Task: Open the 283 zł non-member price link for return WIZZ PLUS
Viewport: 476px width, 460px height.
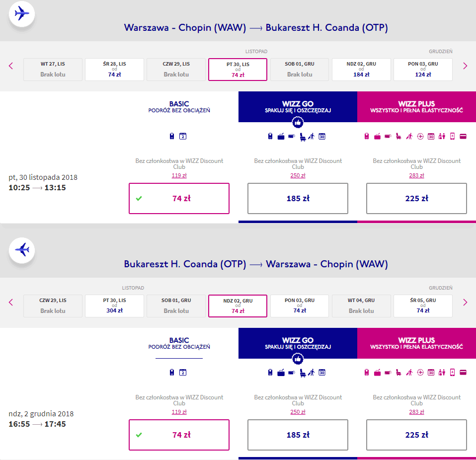Action: [416, 412]
